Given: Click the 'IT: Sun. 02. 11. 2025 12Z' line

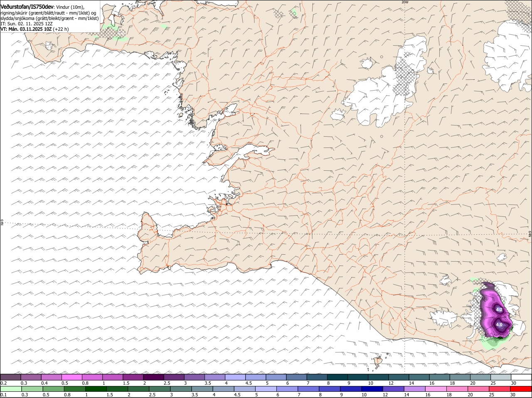Looking at the screenshot, I should coord(27,24).
